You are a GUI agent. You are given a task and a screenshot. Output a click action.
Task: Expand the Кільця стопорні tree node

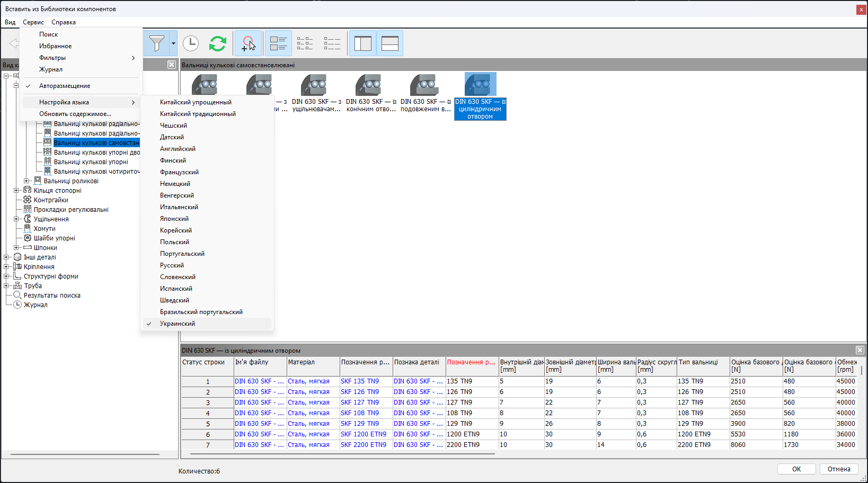[x=16, y=191]
